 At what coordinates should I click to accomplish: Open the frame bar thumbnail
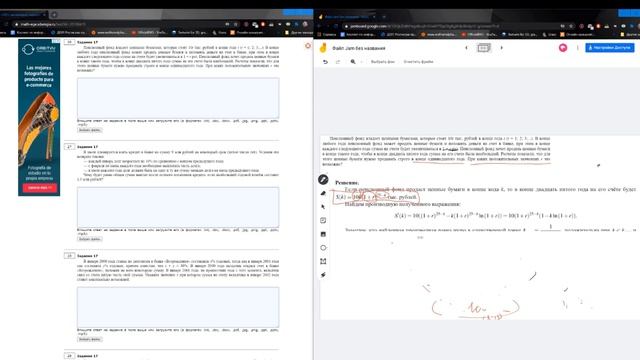tap(484, 48)
